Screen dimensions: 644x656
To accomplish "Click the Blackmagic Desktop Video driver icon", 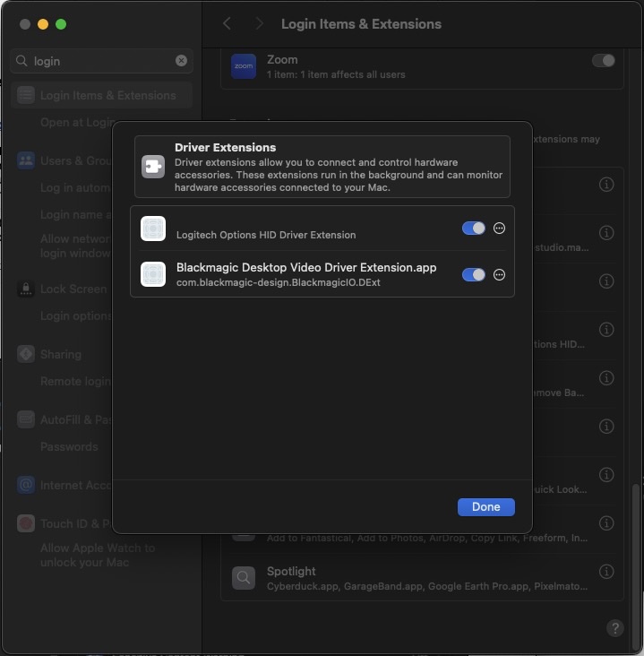I will tap(153, 274).
